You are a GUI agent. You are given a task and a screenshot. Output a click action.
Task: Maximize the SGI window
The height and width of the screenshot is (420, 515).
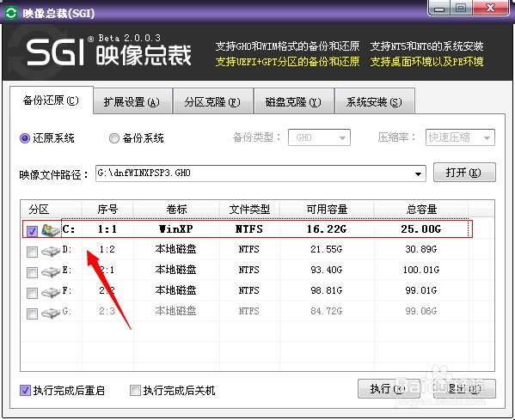tap(461, 8)
